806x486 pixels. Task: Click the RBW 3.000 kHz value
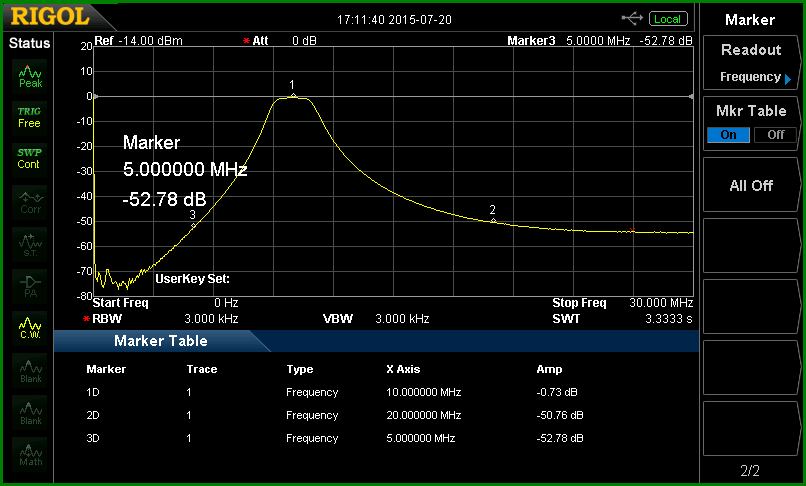click(x=211, y=319)
